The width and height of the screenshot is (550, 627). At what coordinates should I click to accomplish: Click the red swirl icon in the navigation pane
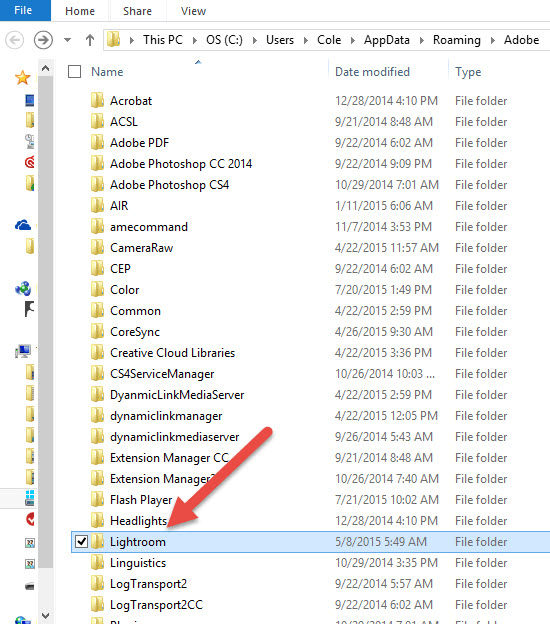pos(30,162)
